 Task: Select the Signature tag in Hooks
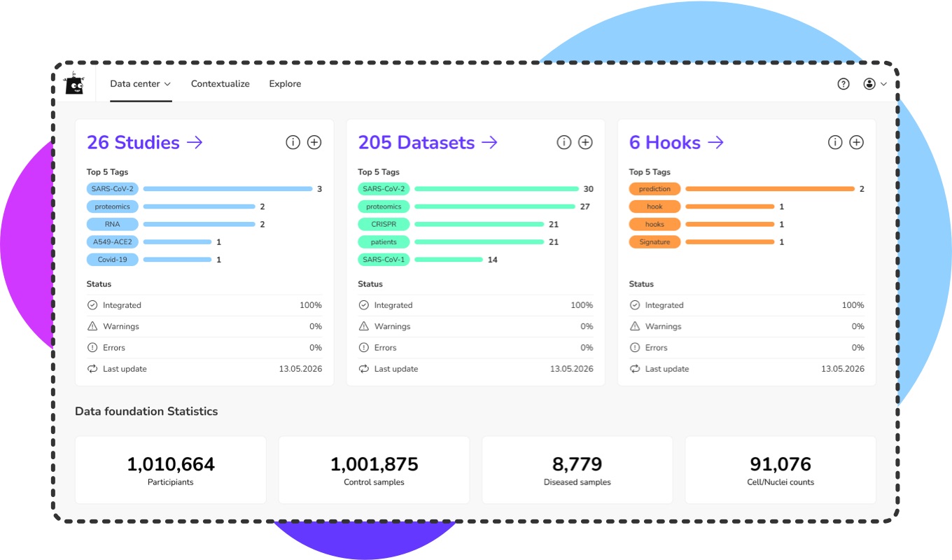654,241
